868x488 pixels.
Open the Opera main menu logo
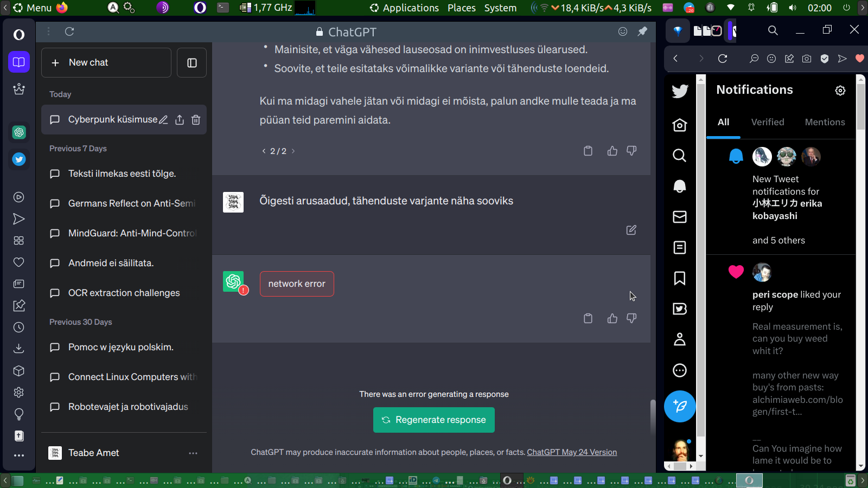pyautogui.click(x=19, y=35)
